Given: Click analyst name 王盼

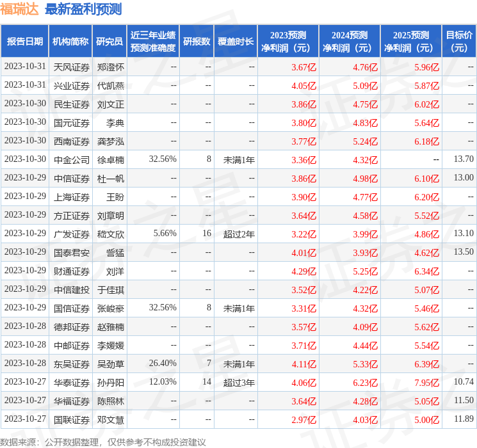Looking at the screenshot, I should click(115, 196).
